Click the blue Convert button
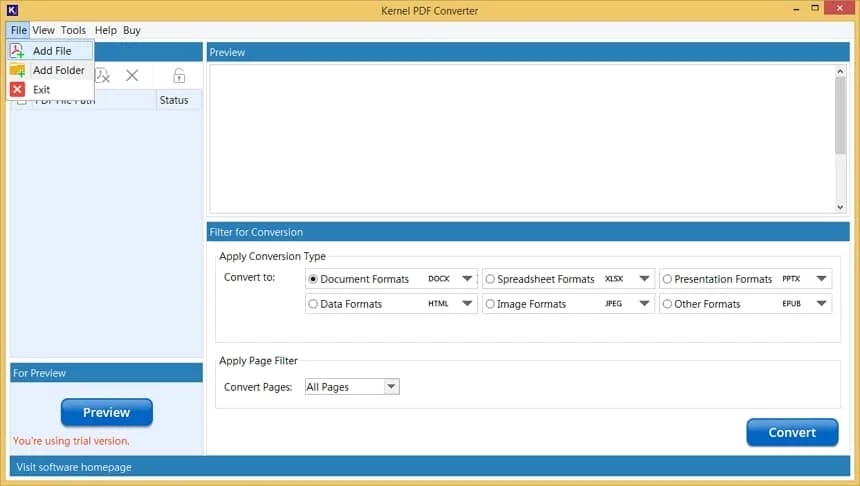Viewport: 860px width, 486px height. pos(792,433)
